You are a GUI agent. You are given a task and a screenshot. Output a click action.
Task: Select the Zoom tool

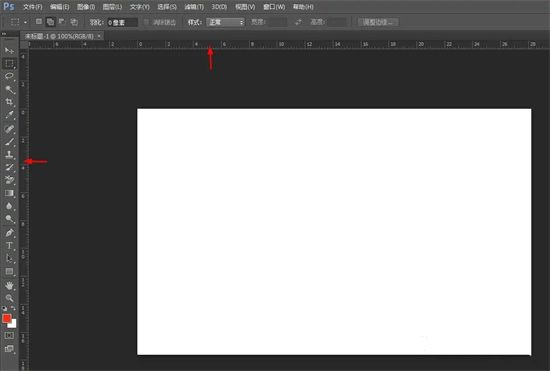9,298
